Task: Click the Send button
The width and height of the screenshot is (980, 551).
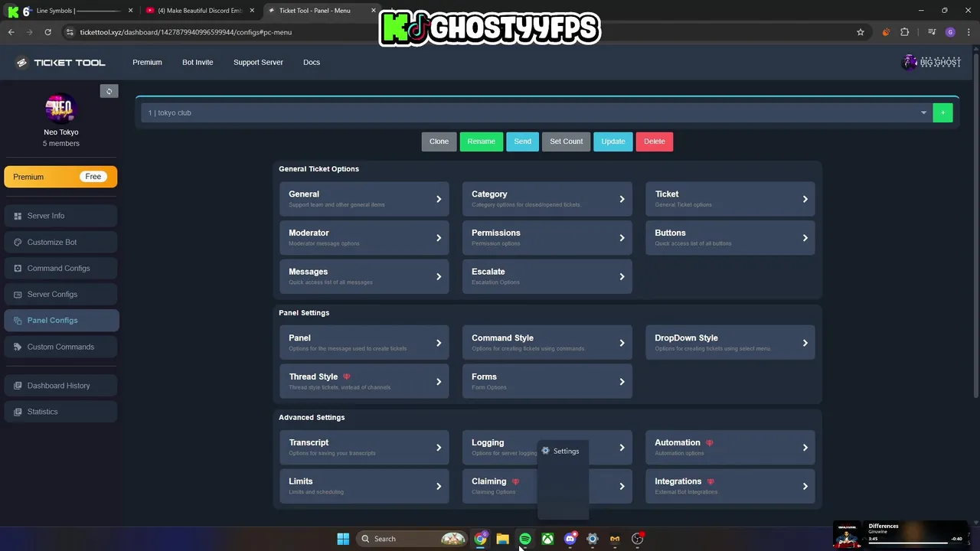Action: point(522,141)
